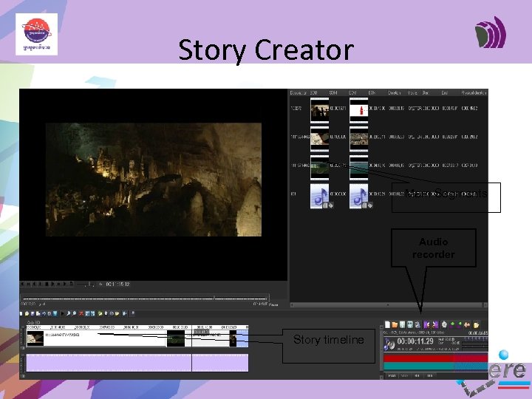Click the orange folder icon in audio recorder toolbar

(395, 324)
